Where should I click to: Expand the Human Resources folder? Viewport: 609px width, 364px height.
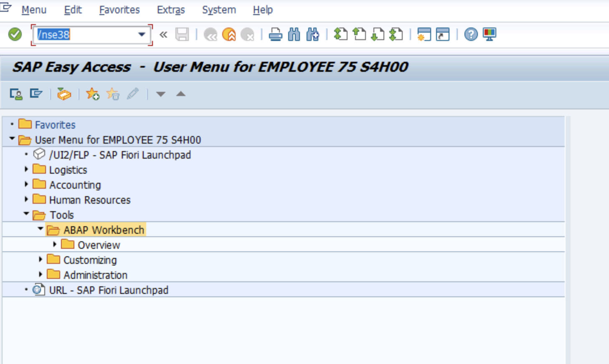click(26, 199)
